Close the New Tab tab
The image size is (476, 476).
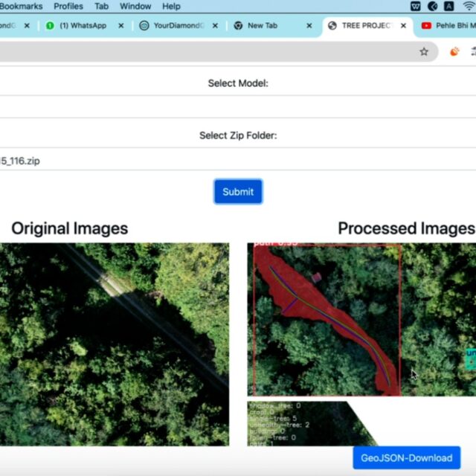coord(310,25)
